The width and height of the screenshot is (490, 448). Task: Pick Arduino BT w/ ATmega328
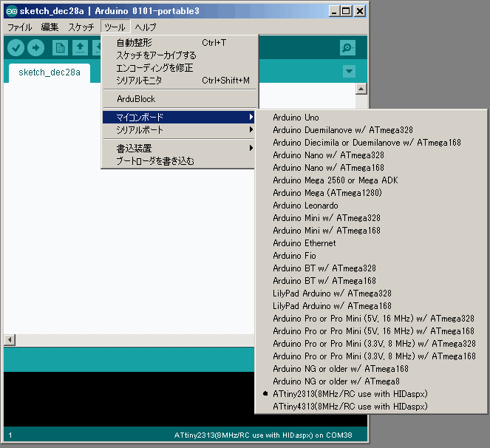[371, 268]
